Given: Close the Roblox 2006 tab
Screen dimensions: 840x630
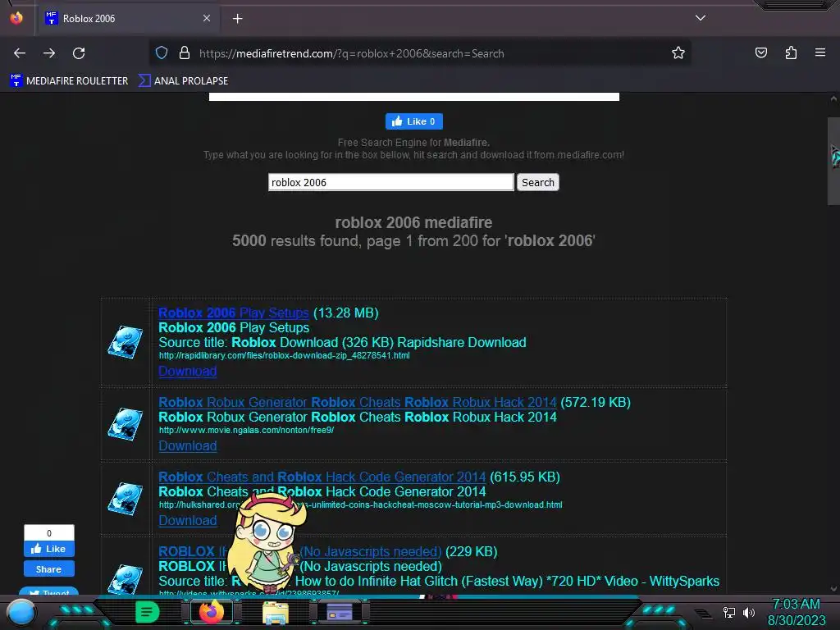Looking at the screenshot, I should [206, 18].
